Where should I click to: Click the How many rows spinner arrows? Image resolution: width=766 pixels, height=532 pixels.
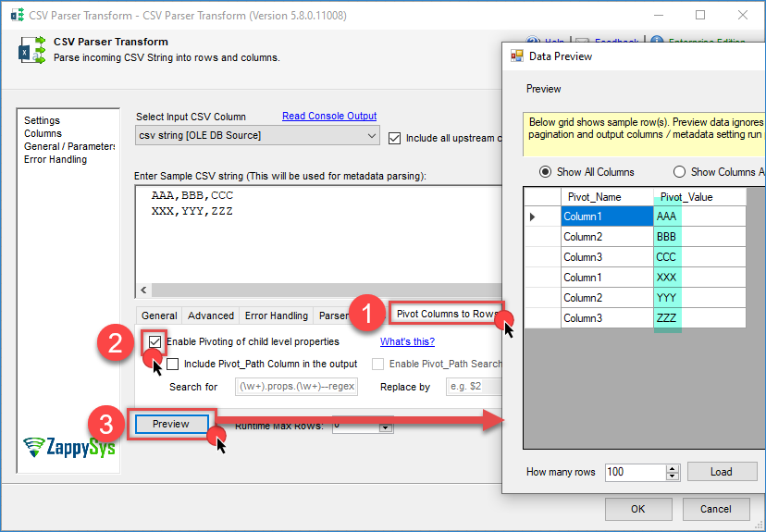pyautogui.click(x=673, y=472)
